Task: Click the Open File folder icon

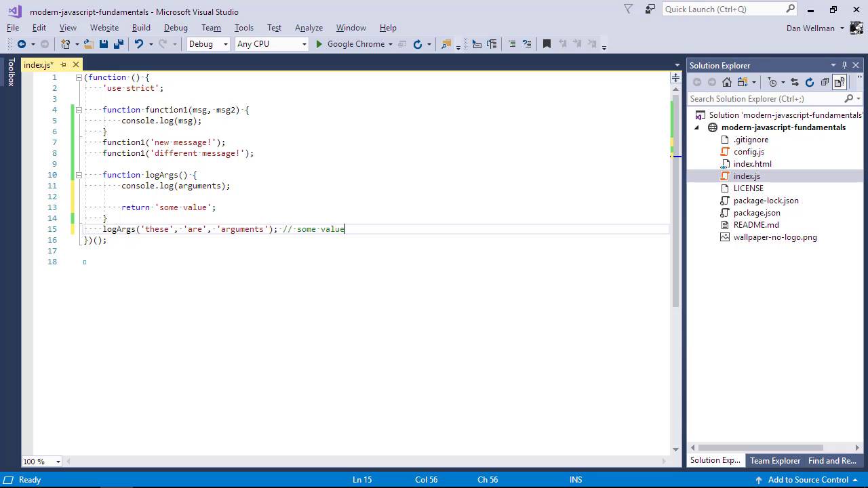Action: point(89,44)
